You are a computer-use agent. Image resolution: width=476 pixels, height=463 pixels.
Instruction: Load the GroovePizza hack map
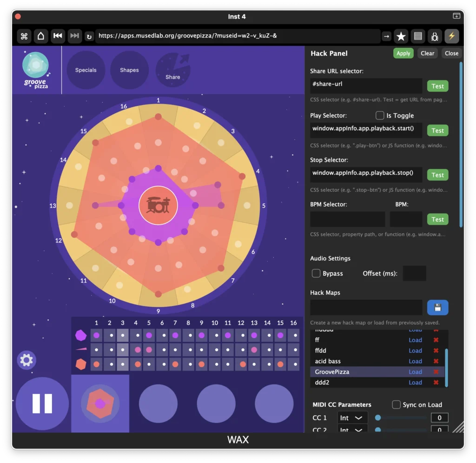(415, 372)
